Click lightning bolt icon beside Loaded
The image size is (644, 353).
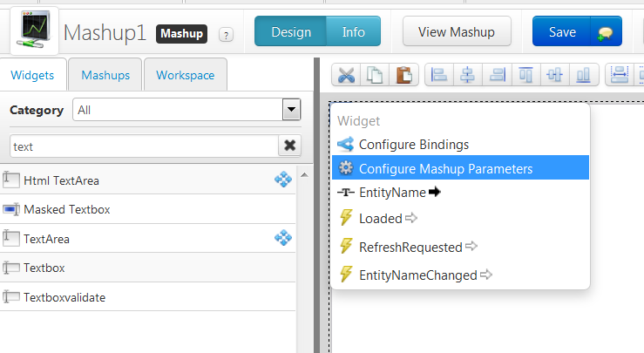[346, 217]
